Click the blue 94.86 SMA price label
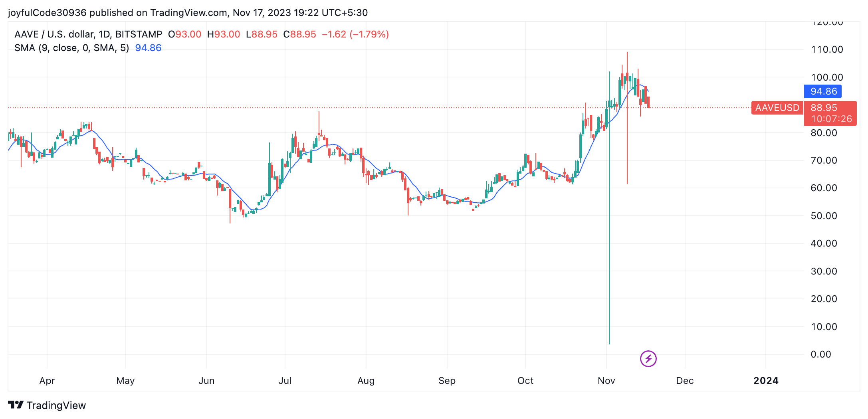 pyautogui.click(x=823, y=91)
